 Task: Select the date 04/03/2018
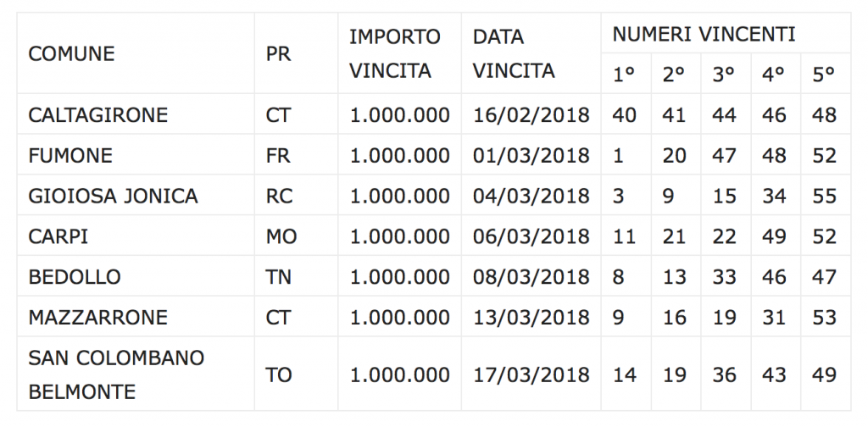coord(531,196)
